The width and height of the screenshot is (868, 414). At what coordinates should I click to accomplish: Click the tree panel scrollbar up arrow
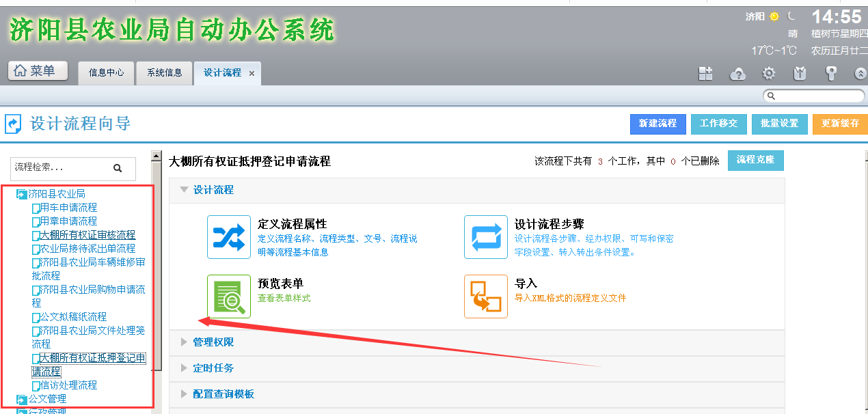click(157, 156)
